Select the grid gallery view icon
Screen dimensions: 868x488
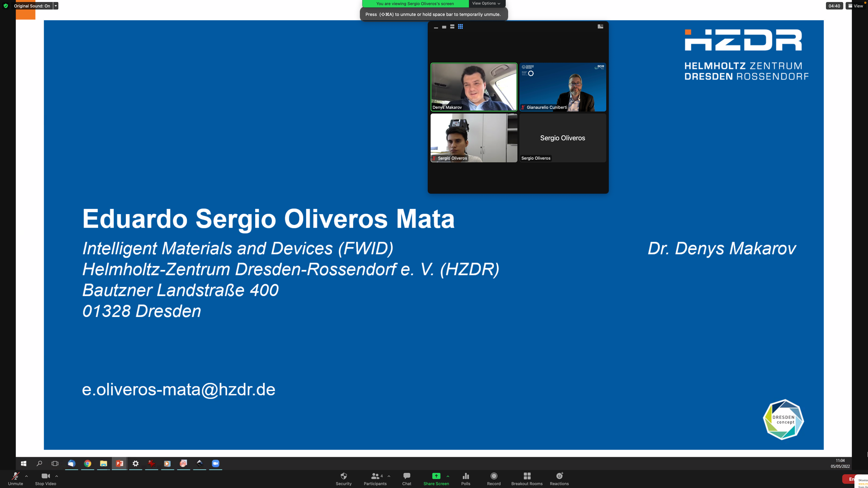pos(460,27)
